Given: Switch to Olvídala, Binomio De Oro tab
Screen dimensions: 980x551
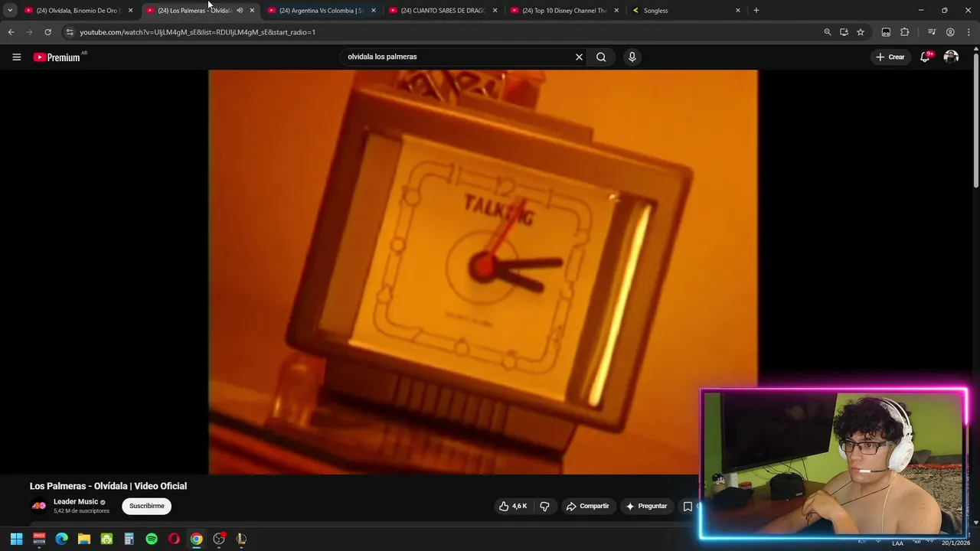Looking at the screenshot, I should coord(78,11).
